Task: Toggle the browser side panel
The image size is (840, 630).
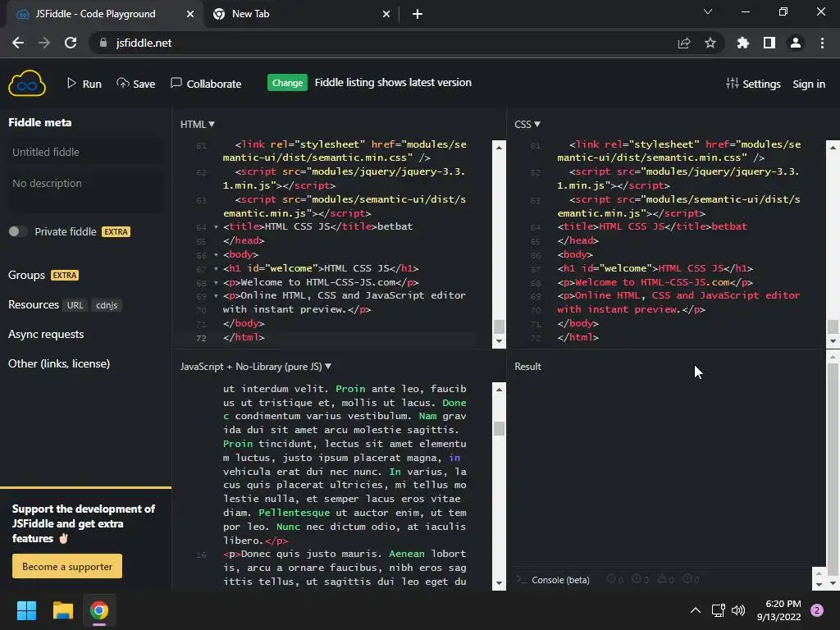Action: [x=769, y=43]
